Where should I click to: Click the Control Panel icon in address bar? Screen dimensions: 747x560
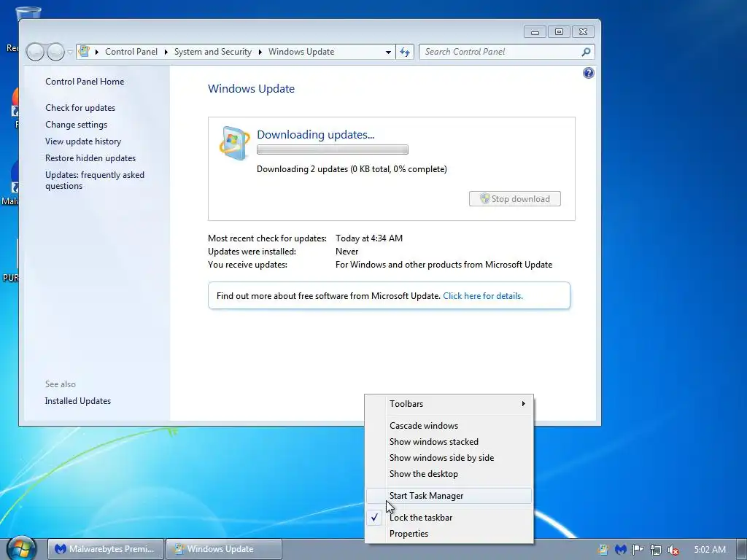coord(84,52)
